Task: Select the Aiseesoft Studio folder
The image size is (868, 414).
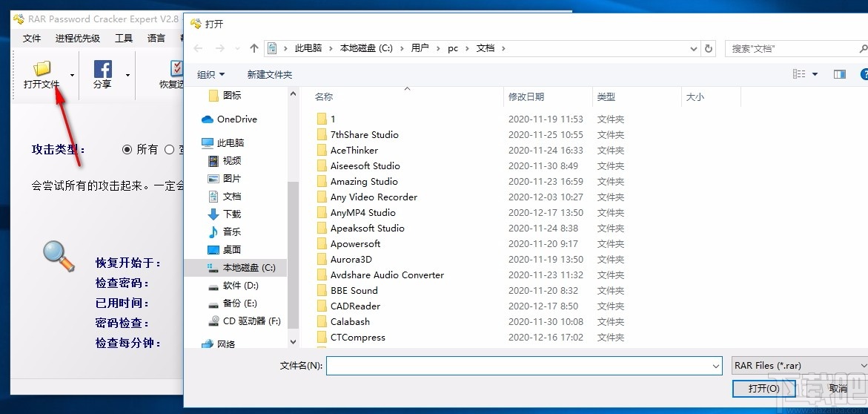Action: point(358,165)
